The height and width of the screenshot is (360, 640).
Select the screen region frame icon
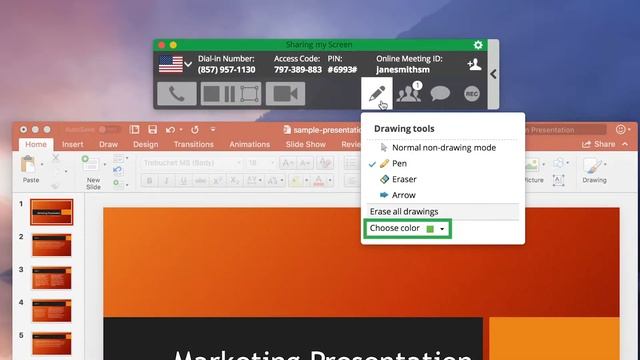pyautogui.click(x=249, y=94)
